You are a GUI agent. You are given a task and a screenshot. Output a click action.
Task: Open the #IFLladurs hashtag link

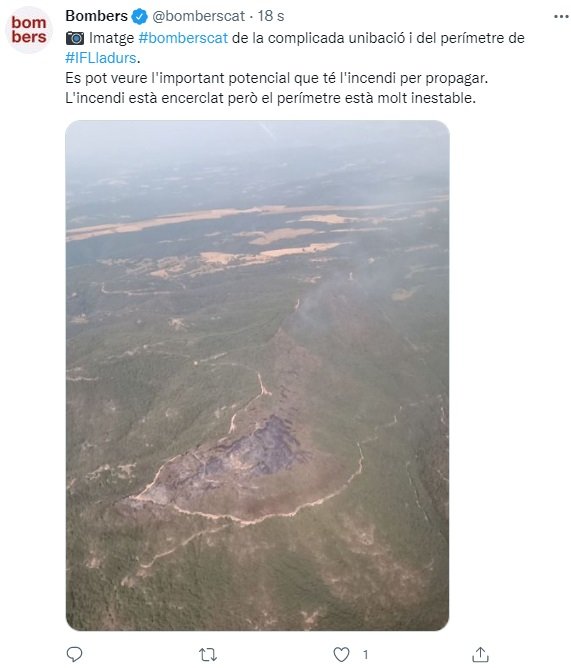click(101, 58)
